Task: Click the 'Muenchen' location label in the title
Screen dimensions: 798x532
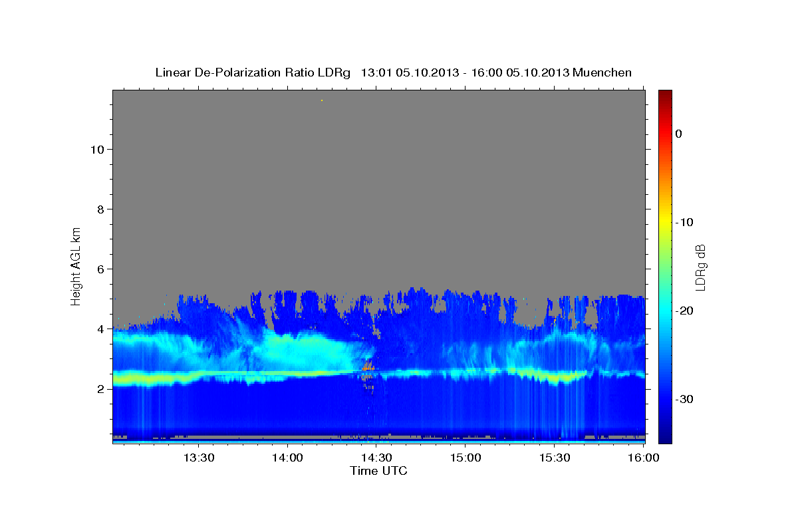Action: click(602, 72)
